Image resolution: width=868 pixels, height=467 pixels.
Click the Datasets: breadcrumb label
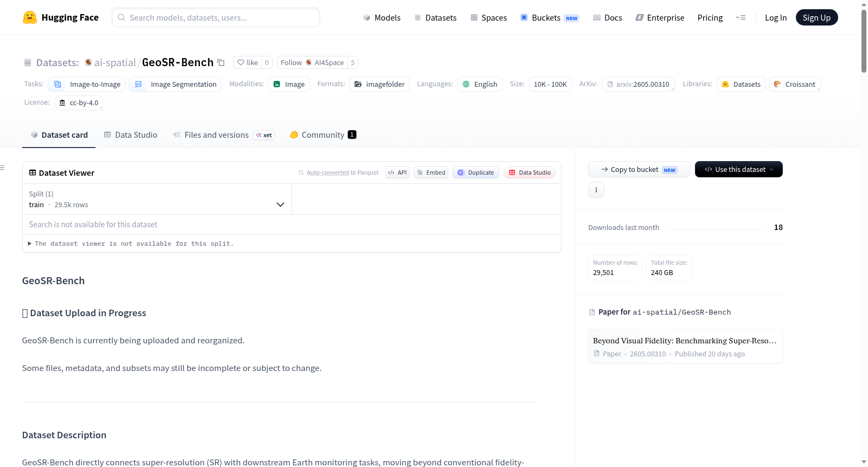pyautogui.click(x=58, y=62)
